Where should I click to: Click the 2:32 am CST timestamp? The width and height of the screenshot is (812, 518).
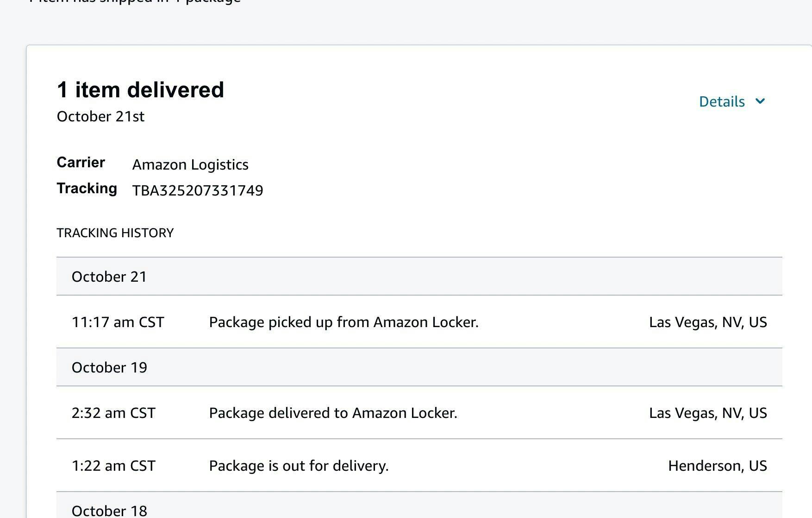[x=113, y=413]
